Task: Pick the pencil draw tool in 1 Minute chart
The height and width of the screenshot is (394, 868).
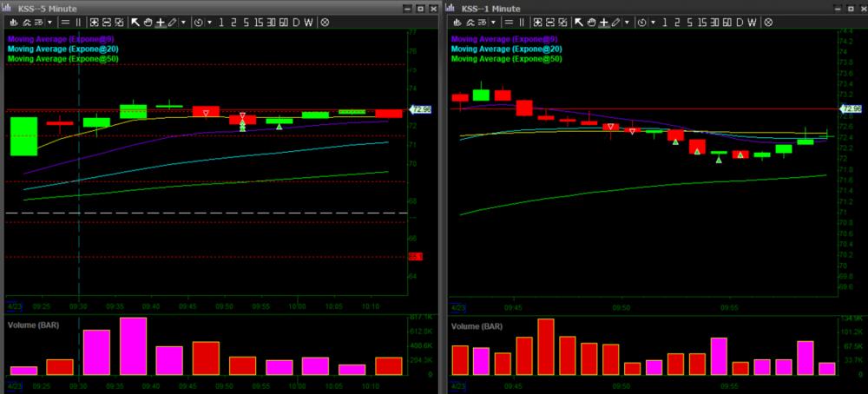Action: [x=616, y=22]
